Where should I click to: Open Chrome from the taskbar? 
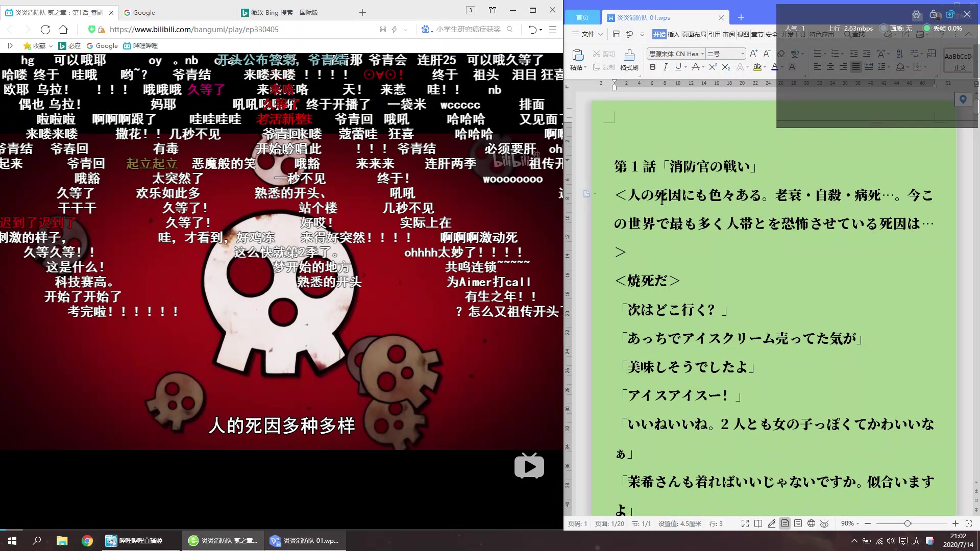87,541
